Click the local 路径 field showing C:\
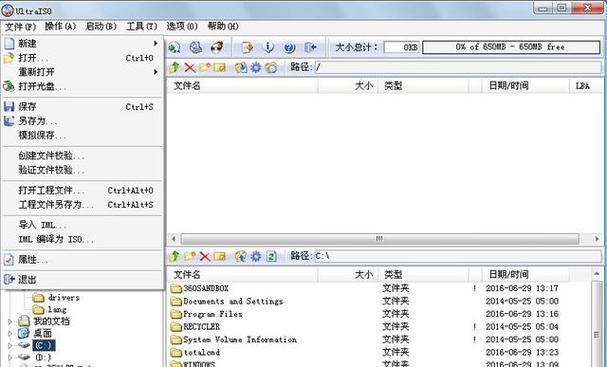The image size is (607, 367). coord(458,256)
